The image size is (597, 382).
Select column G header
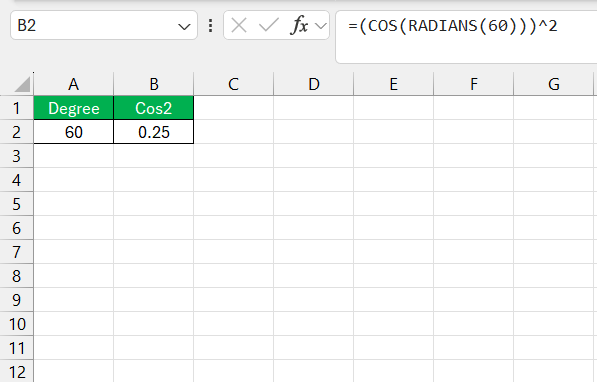click(554, 84)
